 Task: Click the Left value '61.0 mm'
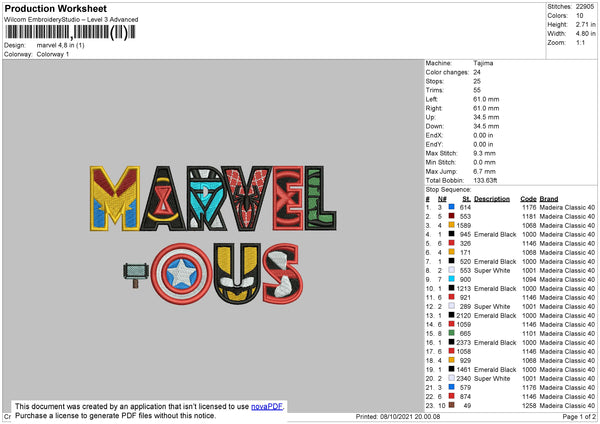[x=486, y=99]
